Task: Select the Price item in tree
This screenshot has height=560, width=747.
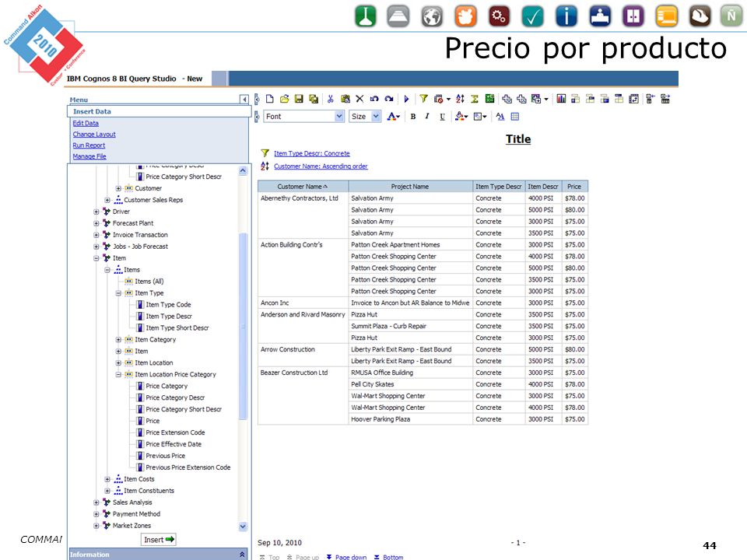Action: (153, 421)
